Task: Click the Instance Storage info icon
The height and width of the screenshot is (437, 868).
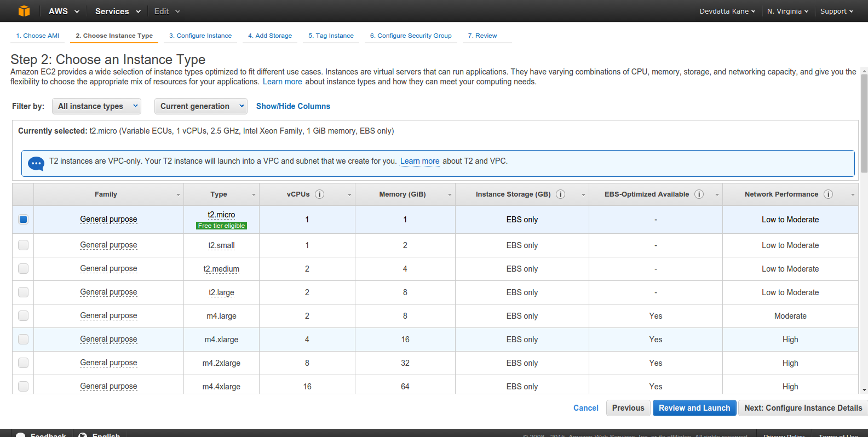Action: 560,194
